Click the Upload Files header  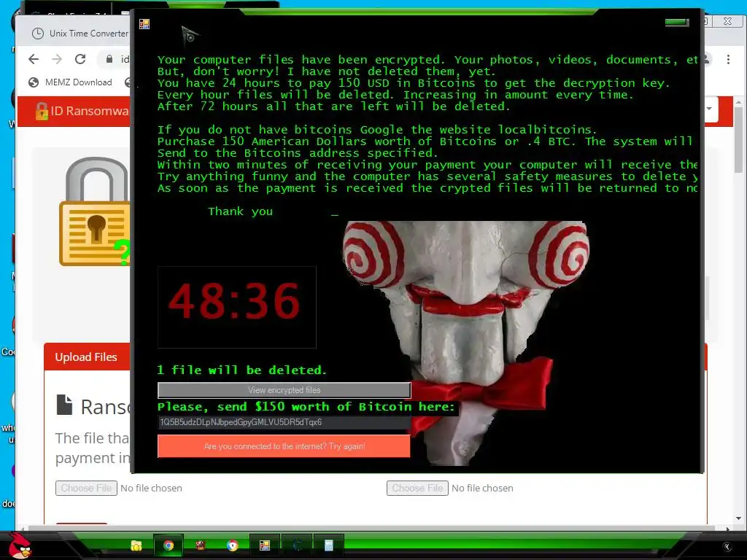(x=86, y=357)
